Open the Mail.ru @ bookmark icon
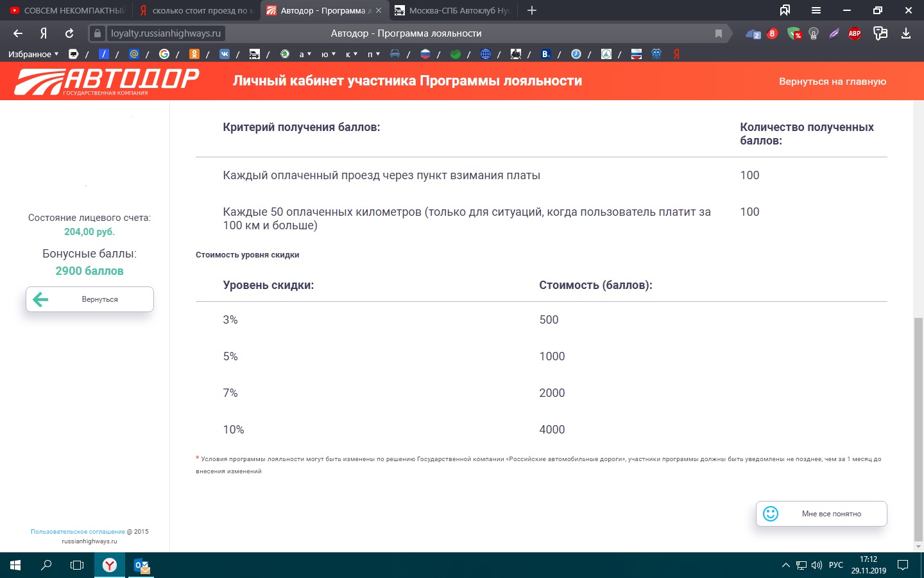Screen dimensions: 924x578 click(x=134, y=54)
